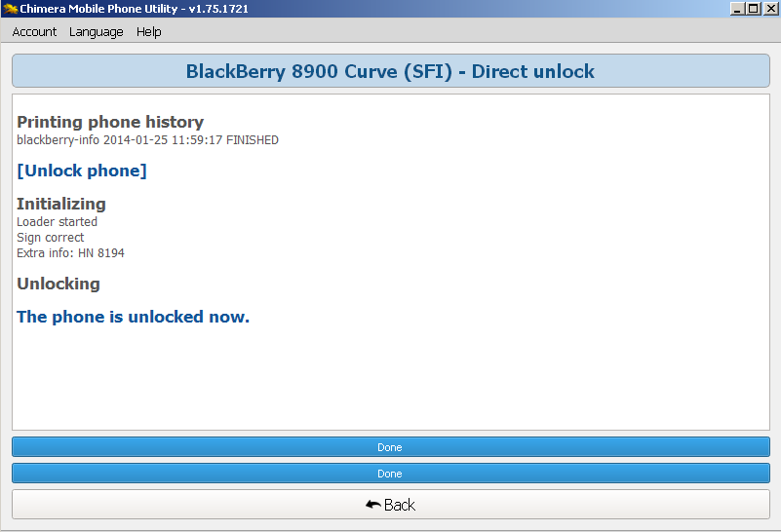Click the 'Unlocking' heading
Image resolution: width=781 pixels, height=532 pixels.
click(59, 284)
